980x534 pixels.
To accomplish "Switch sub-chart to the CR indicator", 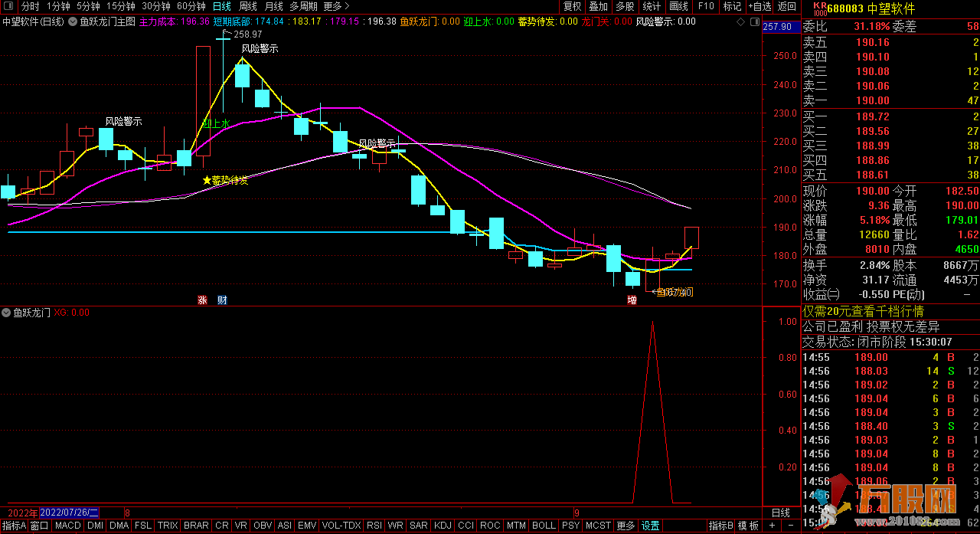I will click(222, 526).
